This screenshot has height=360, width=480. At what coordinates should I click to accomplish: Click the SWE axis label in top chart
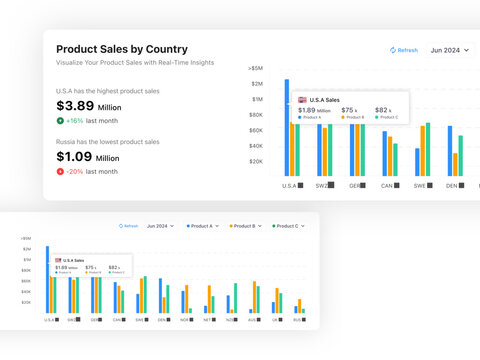pos(423,186)
